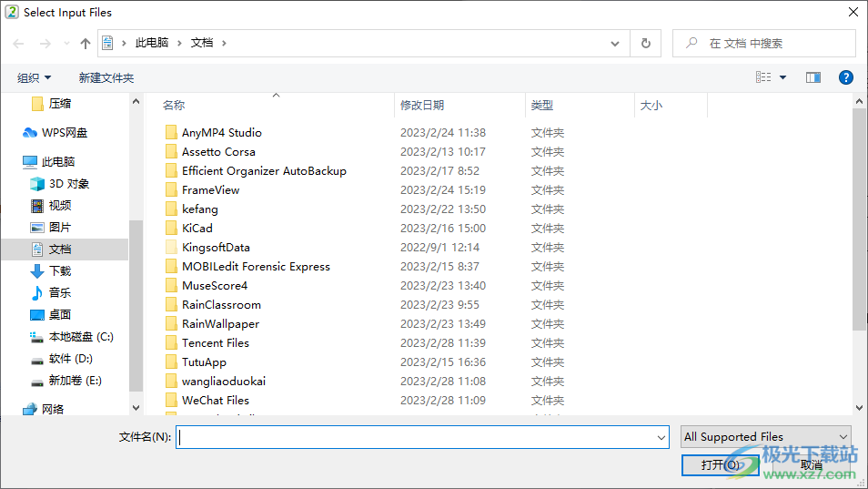
Task: Expand the view options dropdown arrow
Action: (x=782, y=77)
